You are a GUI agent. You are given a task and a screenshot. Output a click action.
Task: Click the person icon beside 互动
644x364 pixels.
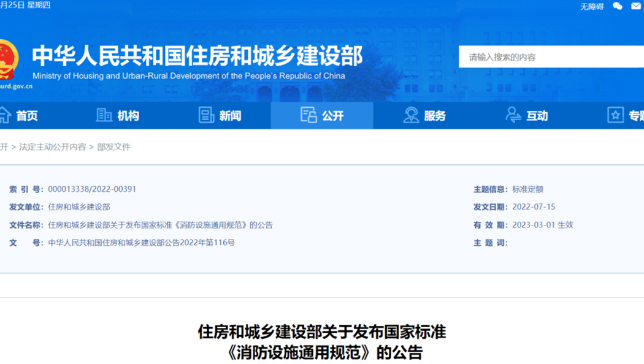point(513,115)
